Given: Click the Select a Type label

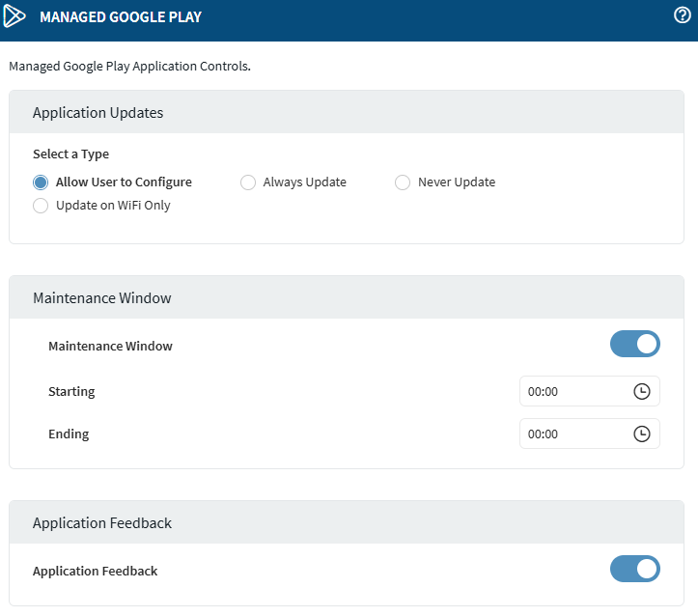Looking at the screenshot, I should tap(70, 154).
